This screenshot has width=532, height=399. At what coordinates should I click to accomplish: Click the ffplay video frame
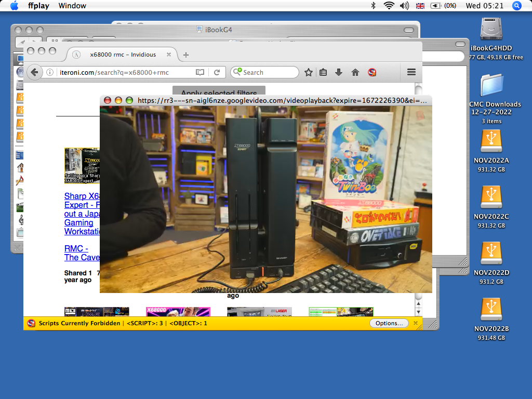265,199
